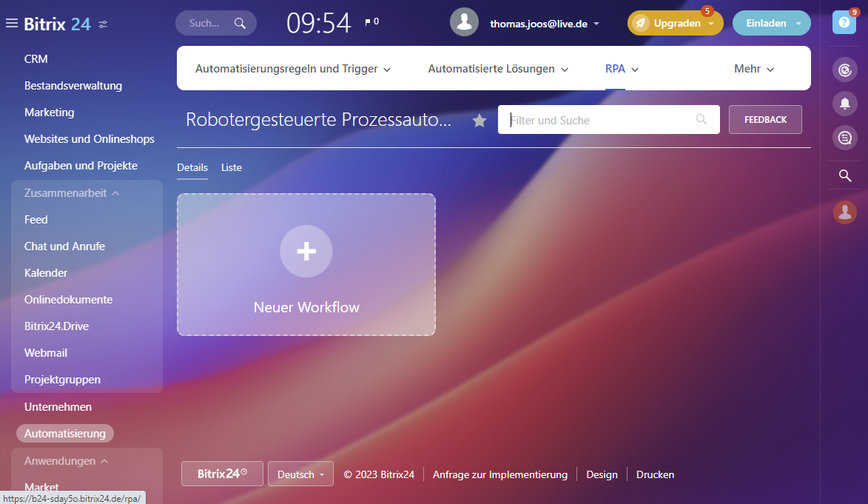Open the Drucken link in the footer
The width and height of the screenshot is (868, 504).
pyautogui.click(x=655, y=474)
